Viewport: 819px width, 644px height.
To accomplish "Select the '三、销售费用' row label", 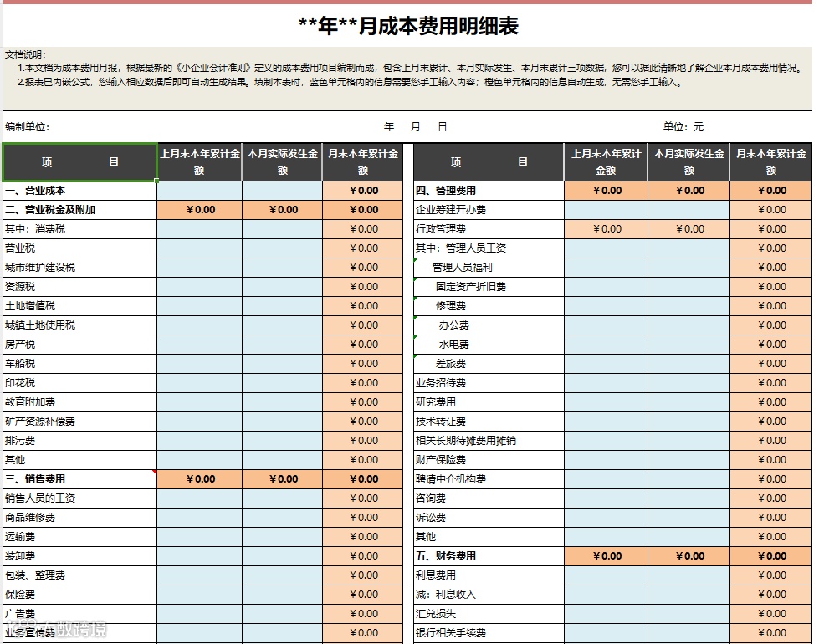I will (79, 479).
